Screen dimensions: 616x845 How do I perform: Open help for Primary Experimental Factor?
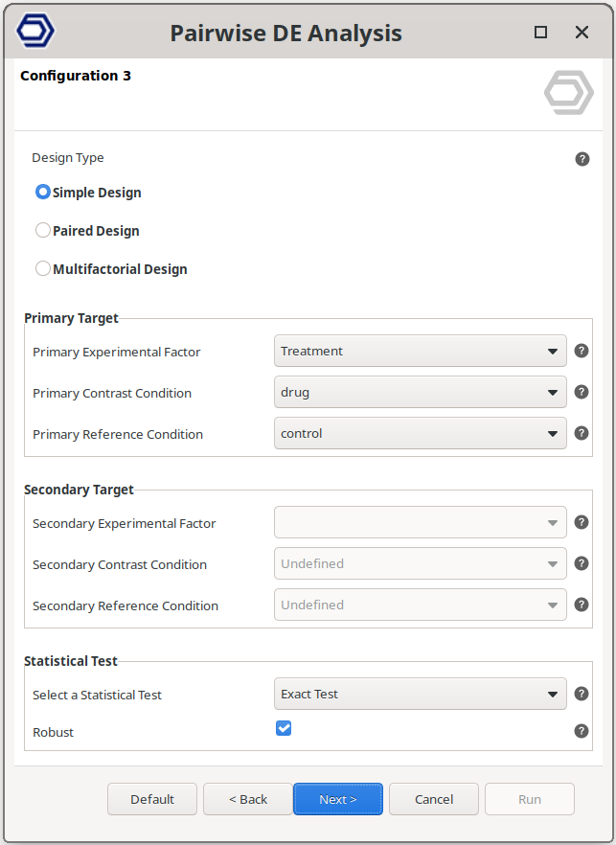(582, 352)
